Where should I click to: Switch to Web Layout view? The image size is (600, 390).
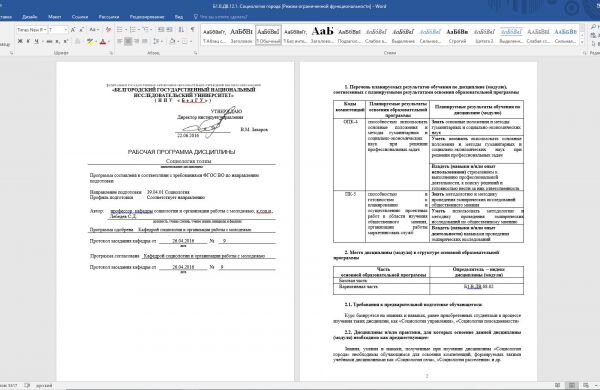click(x=586, y=385)
